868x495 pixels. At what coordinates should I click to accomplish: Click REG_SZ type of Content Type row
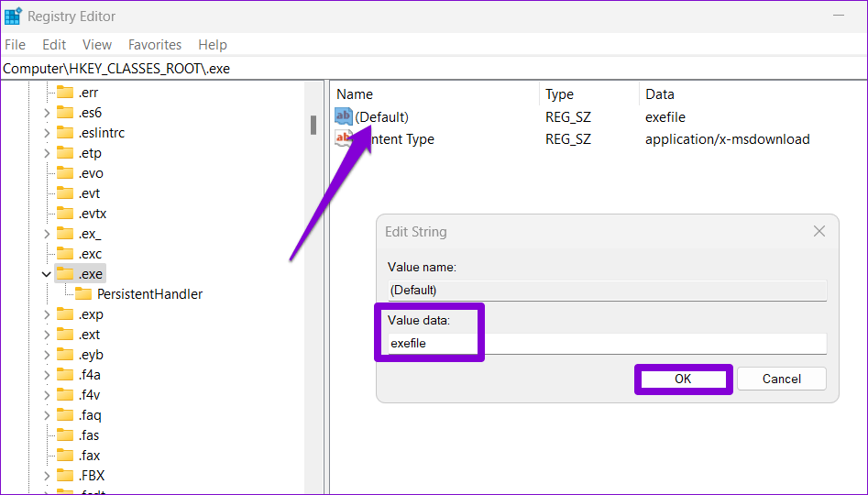568,139
